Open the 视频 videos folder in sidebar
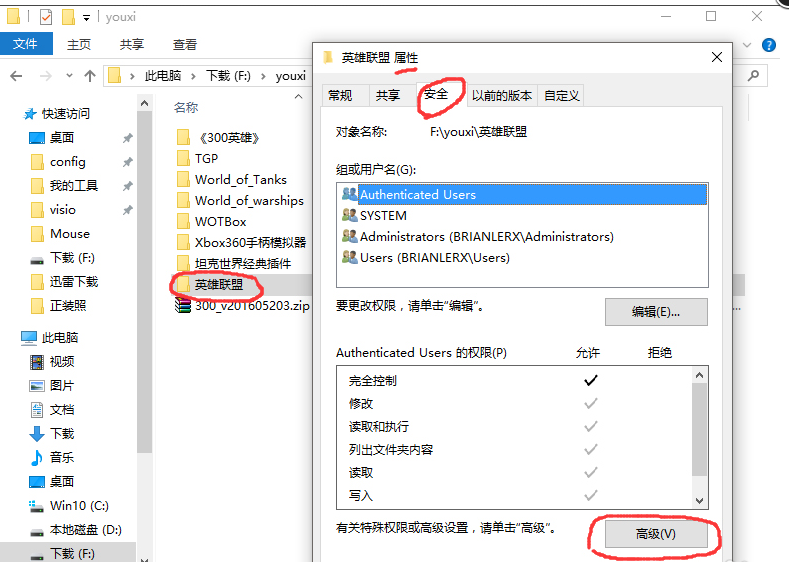 tap(62, 362)
